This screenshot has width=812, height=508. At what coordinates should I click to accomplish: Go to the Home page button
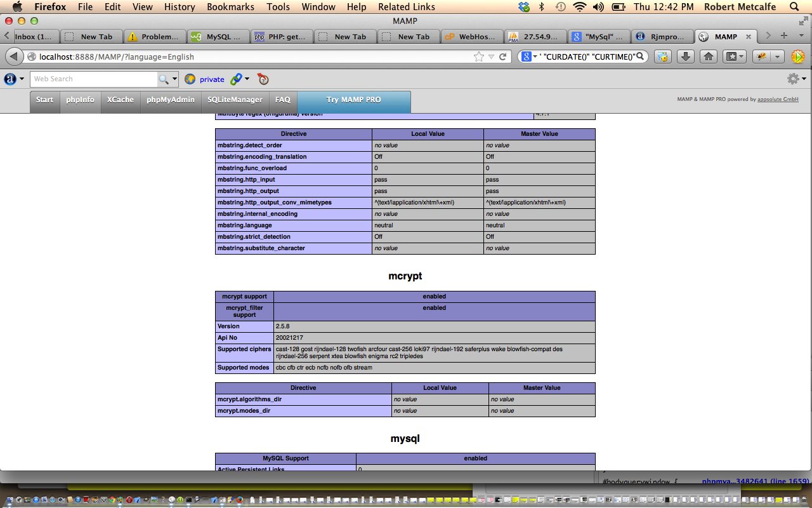point(709,57)
